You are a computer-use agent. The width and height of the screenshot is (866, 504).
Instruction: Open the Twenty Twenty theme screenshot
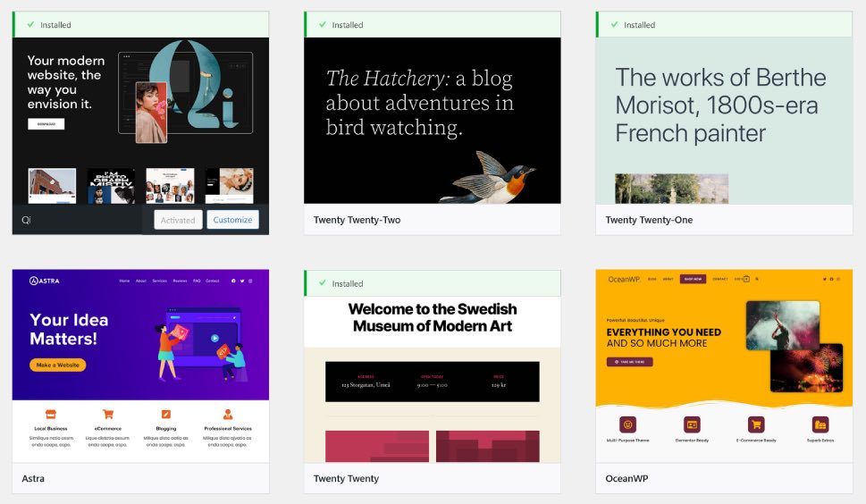(432, 379)
